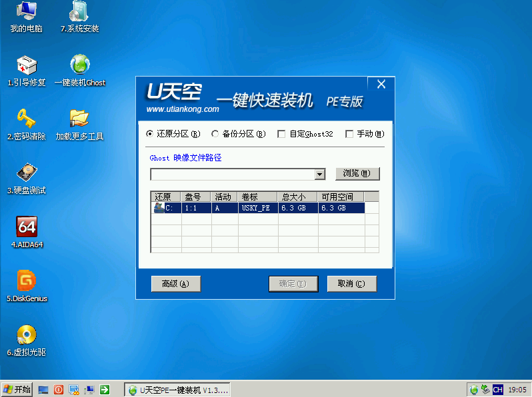Click the red quick launch icon in taskbar
532x397 pixels.
pos(59,390)
